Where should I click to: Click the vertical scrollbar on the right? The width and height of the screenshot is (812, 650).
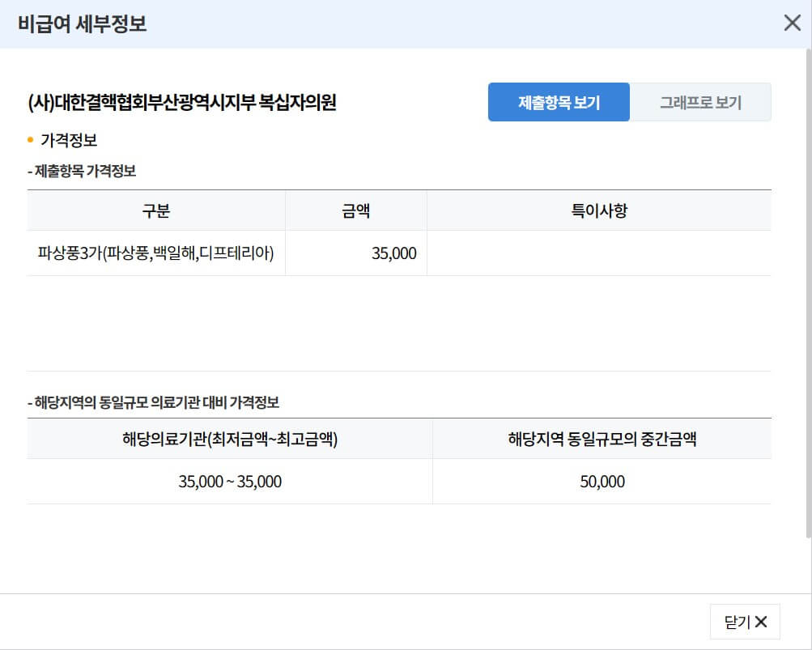(809, 293)
